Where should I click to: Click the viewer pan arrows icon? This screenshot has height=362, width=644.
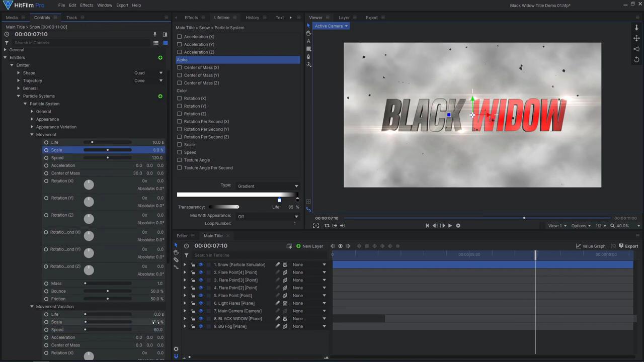point(636,38)
